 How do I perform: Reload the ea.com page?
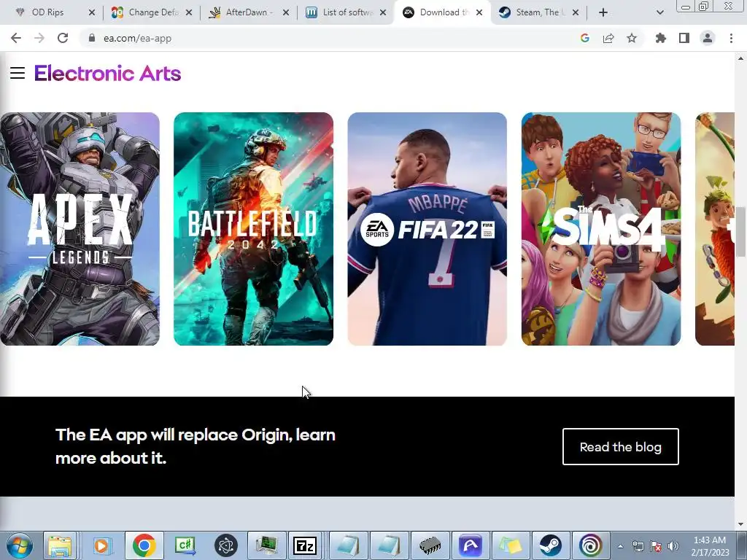pyautogui.click(x=63, y=38)
